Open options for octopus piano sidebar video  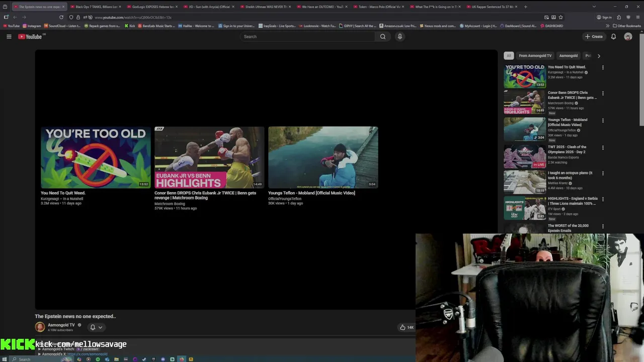pyautogui.click(x=603, y=173)
